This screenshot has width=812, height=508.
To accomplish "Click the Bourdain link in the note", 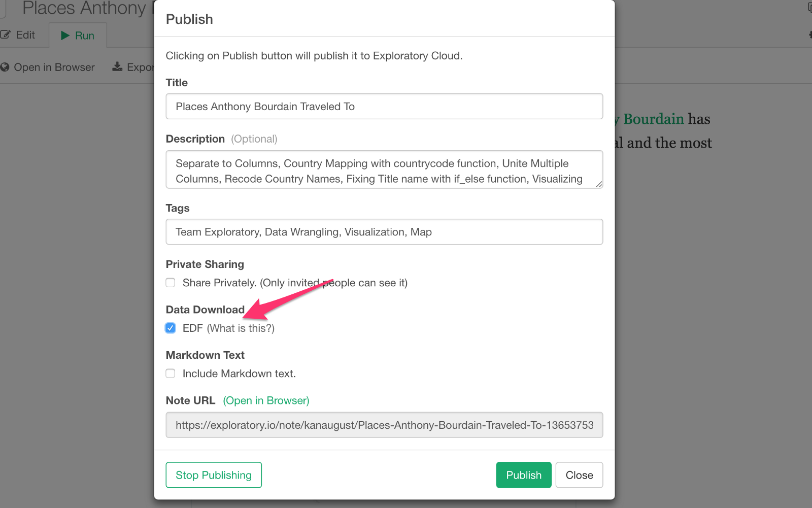I will (x=653, y=119).
